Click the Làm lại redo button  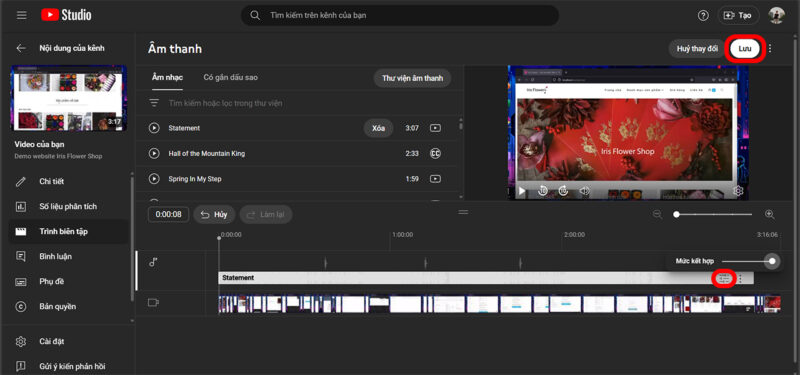click(266, 214)
